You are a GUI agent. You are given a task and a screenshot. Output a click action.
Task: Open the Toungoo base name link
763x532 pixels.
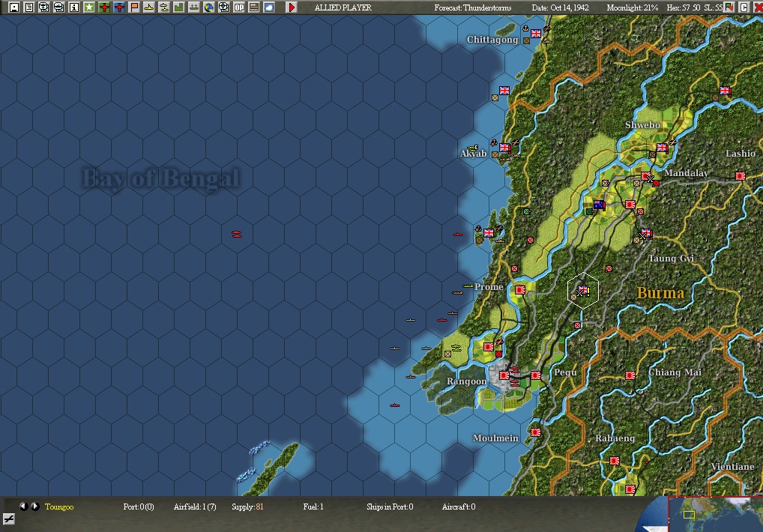(59, 507)
